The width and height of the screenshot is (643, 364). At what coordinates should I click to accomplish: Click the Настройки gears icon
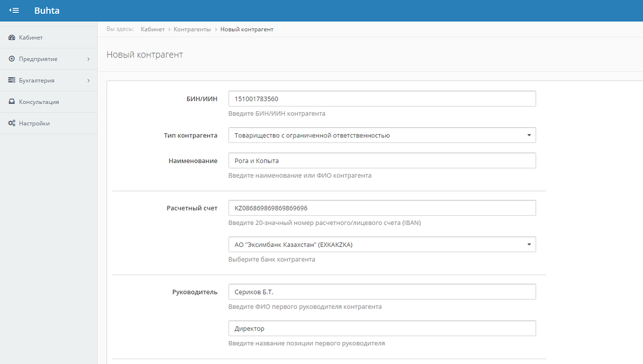pyautogui.click(x=12, y=123)
